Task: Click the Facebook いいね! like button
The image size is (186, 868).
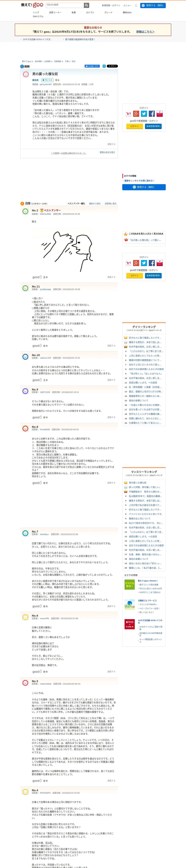Action: coord(92,66)
